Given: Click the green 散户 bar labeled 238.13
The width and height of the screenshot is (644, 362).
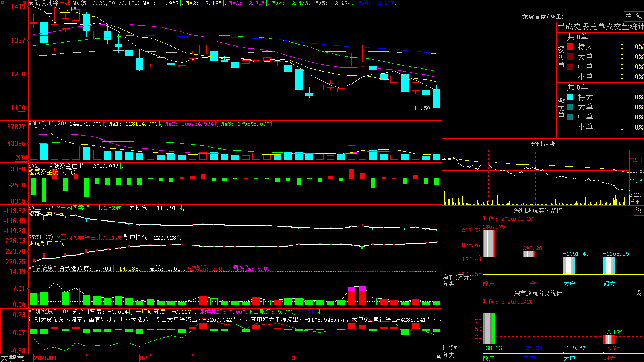Looking at the screenshot, I should point(488,328).
